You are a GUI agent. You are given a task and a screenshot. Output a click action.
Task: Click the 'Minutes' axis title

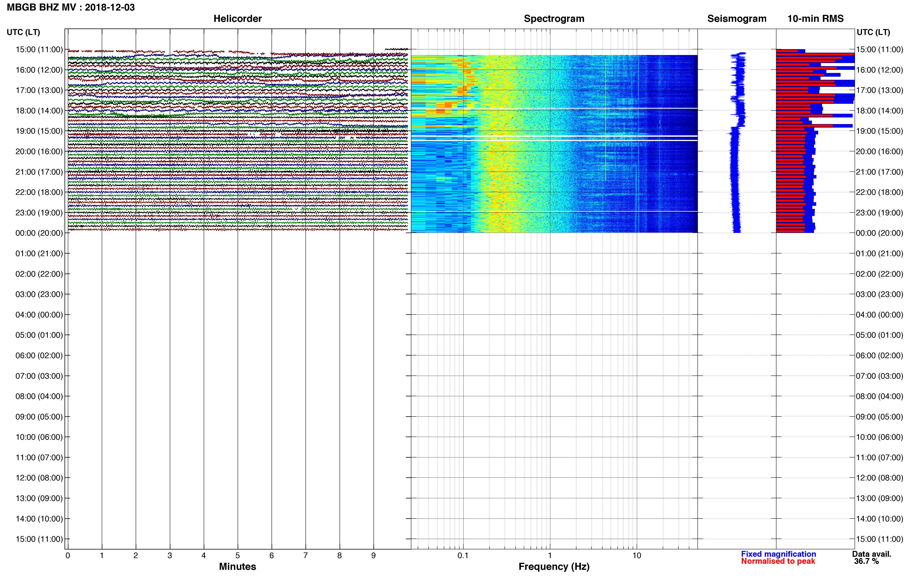coord(238,566)
